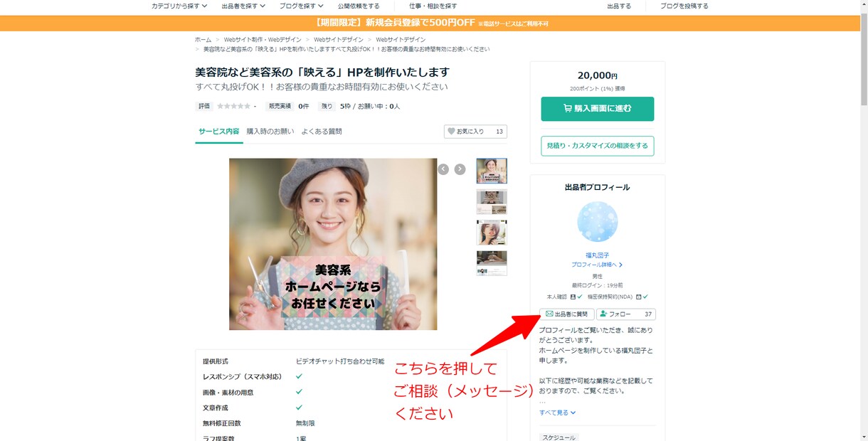
Task: Click the 無料修正回数 value 無制限
Action: pyautogui.click(x=305, y=423)
